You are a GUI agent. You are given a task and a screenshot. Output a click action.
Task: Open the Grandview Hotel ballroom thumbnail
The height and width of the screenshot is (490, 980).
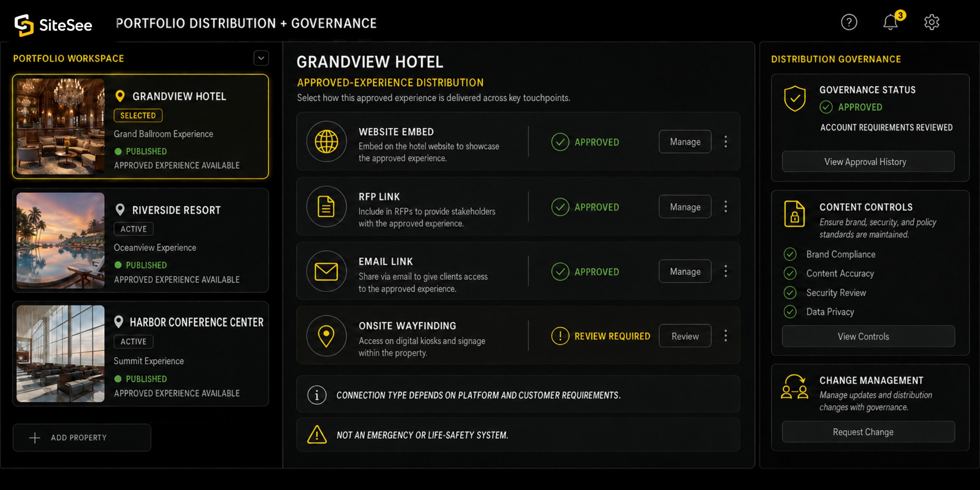pos(60,127)
